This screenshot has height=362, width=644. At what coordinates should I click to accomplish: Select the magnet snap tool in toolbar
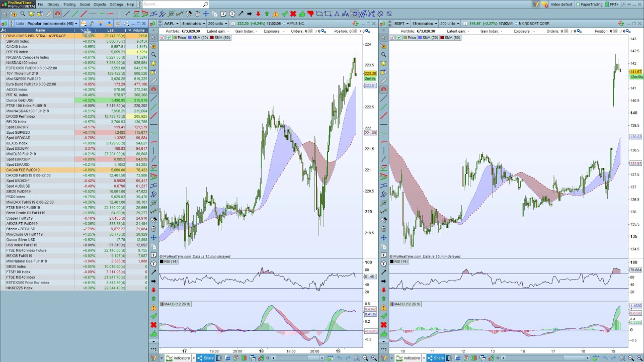57,14
